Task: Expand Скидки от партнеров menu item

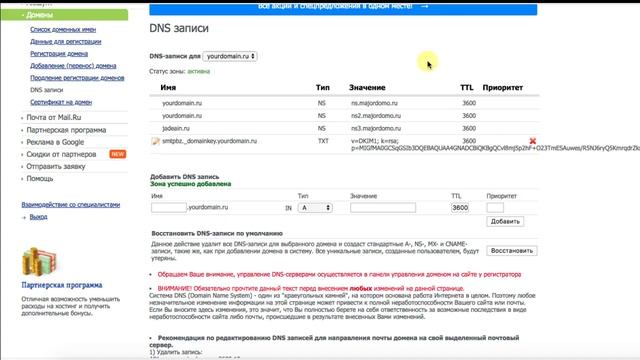Action: 61,154
